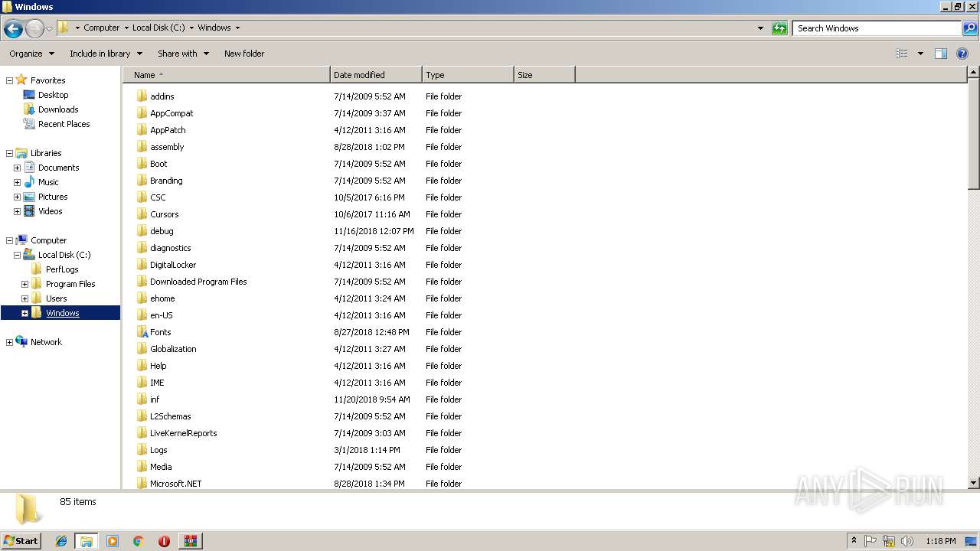This screenshot has width=980, height=551.
Task: Show hidden tray icons arrow
Action: pos(854,541)
